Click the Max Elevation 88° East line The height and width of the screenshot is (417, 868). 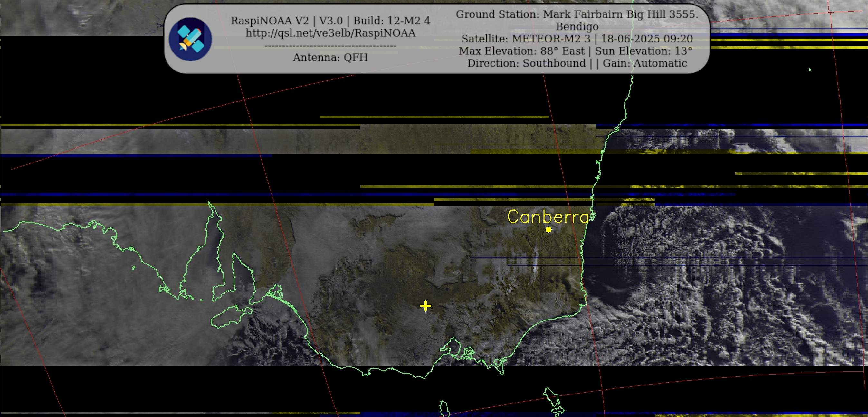point(575,51)
